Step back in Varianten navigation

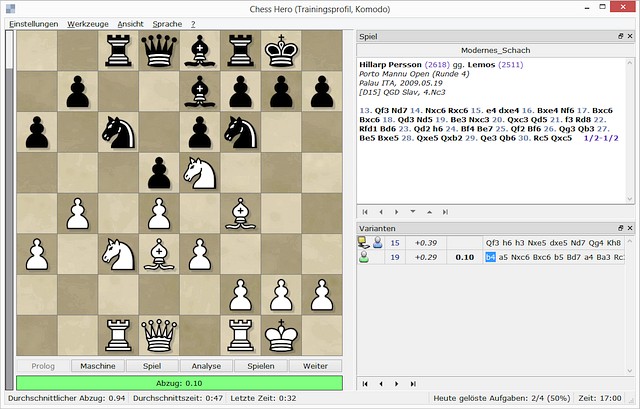(x=381, y=384)
